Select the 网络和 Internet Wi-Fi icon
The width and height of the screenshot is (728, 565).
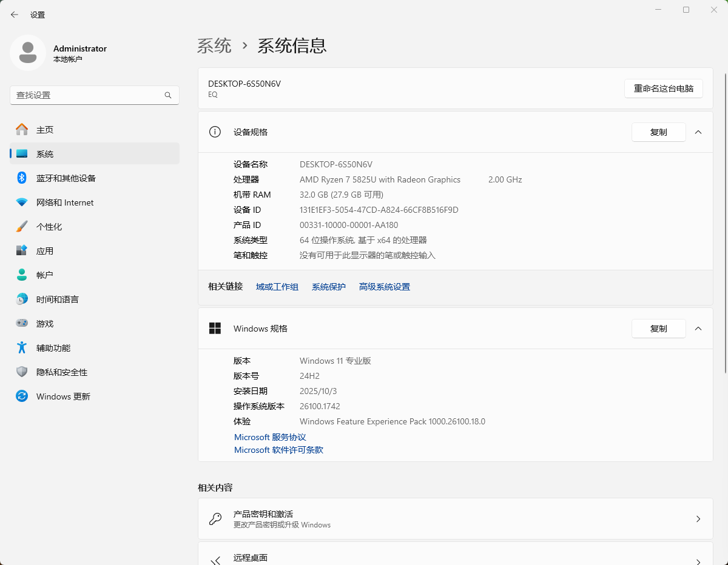coord(22,202)
